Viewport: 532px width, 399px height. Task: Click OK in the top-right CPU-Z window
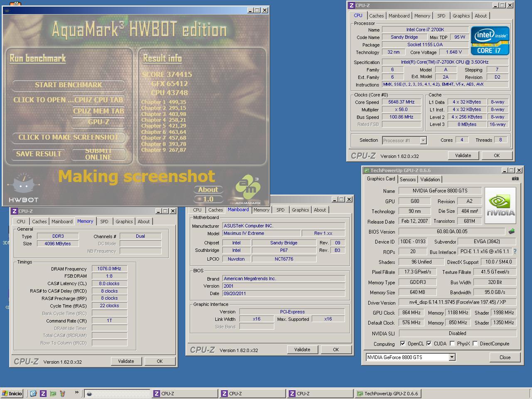pos(497,155)
